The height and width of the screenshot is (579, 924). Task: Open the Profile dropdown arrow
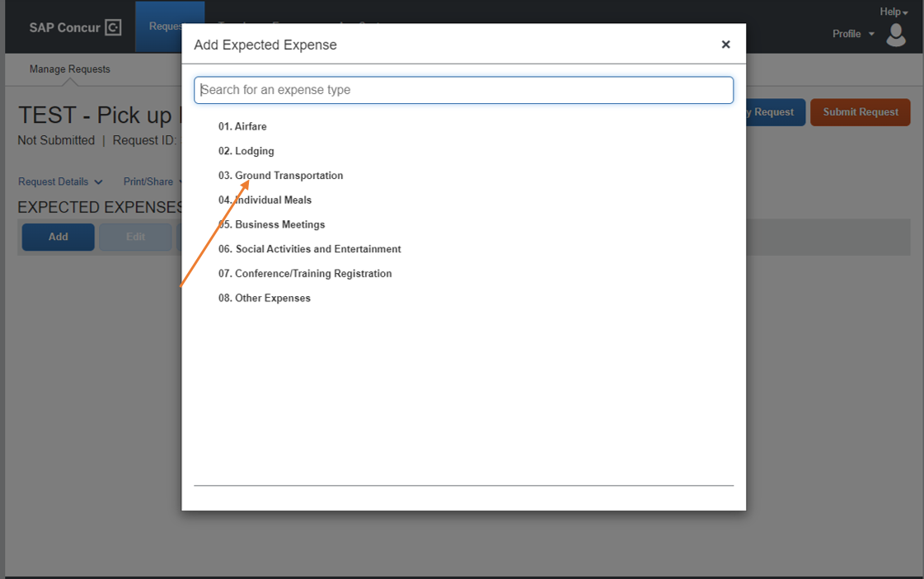click(x=871, y=34)
